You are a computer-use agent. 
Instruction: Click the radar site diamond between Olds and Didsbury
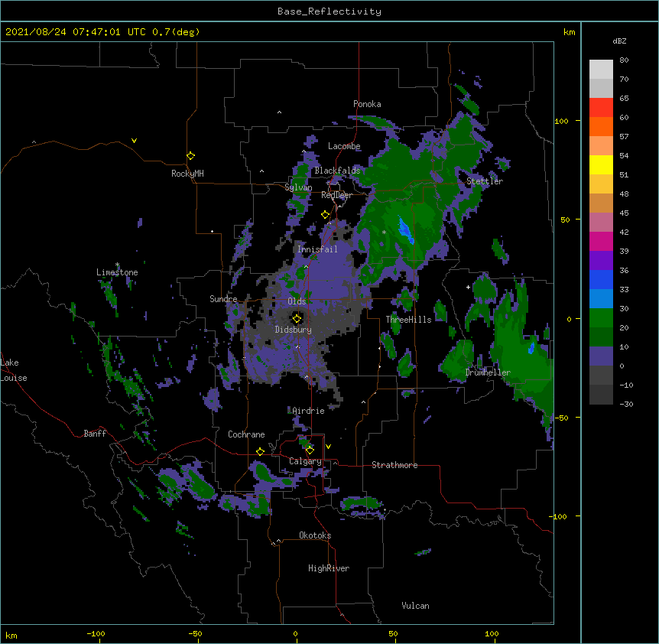tap(297, 318)
